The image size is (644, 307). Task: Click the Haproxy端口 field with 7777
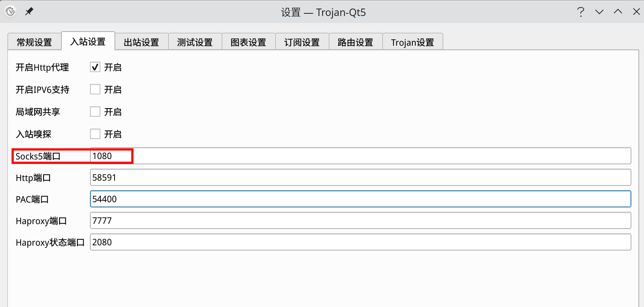coord(360,221)
